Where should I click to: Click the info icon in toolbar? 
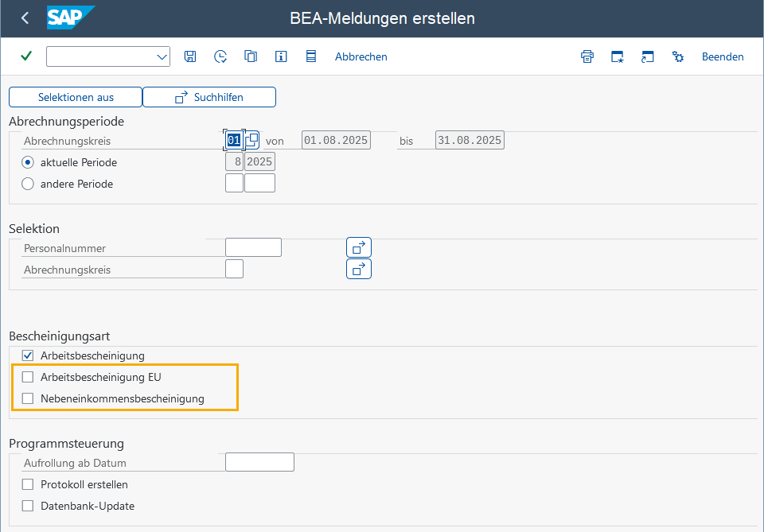pos(281,56)
